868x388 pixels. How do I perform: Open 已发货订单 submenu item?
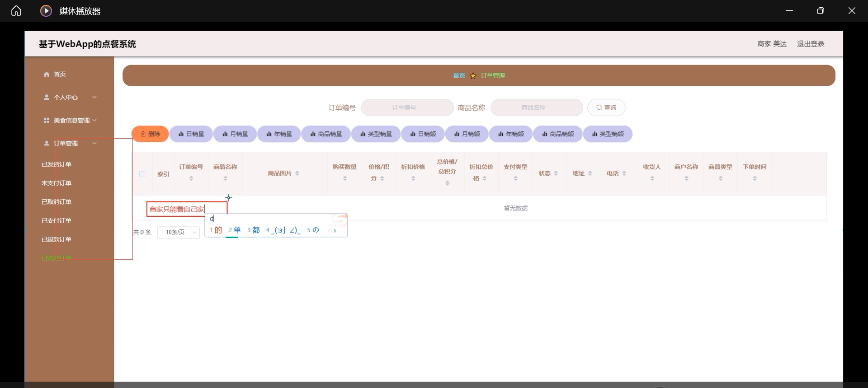[x=56, y=164]
